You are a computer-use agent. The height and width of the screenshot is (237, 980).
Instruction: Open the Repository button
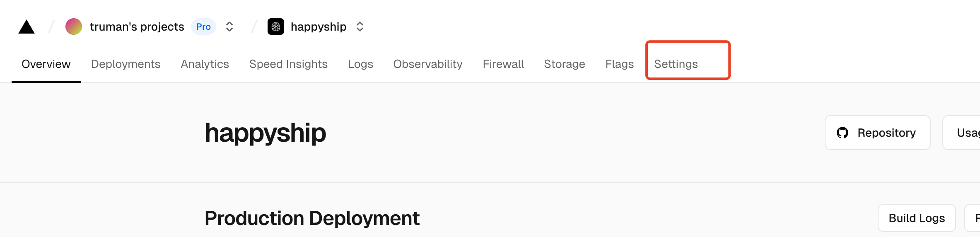878,133
